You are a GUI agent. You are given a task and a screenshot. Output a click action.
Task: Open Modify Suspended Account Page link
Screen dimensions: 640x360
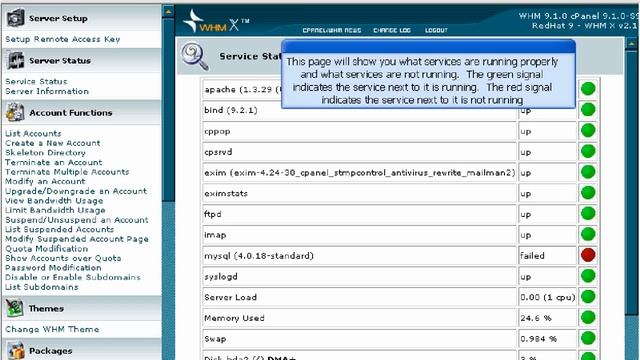(x=77, y=239)
